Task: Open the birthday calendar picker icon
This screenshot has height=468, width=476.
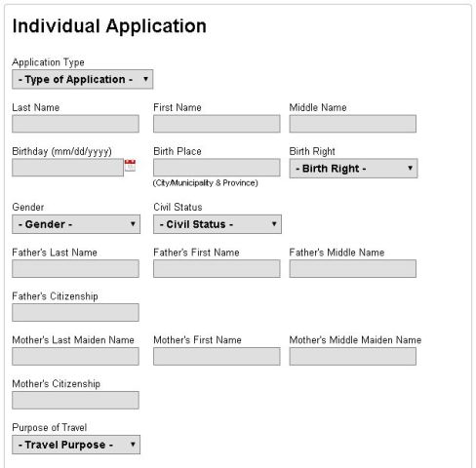Action: point(130,166)
